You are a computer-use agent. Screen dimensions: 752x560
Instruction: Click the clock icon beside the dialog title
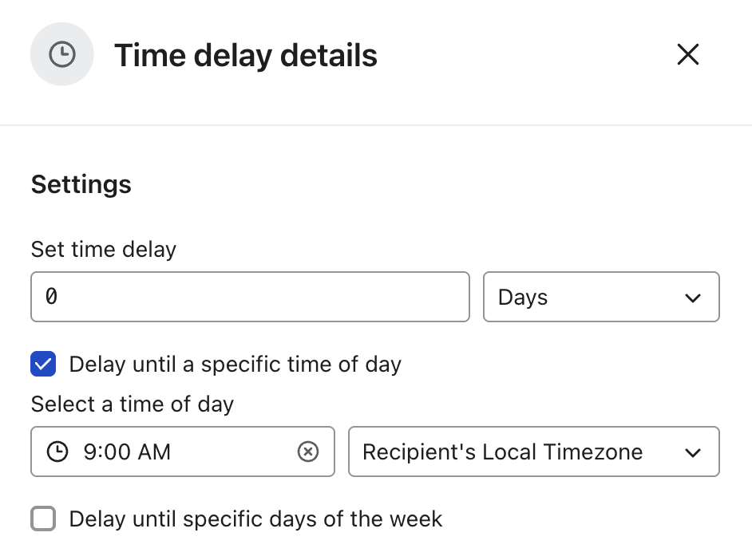61,54
